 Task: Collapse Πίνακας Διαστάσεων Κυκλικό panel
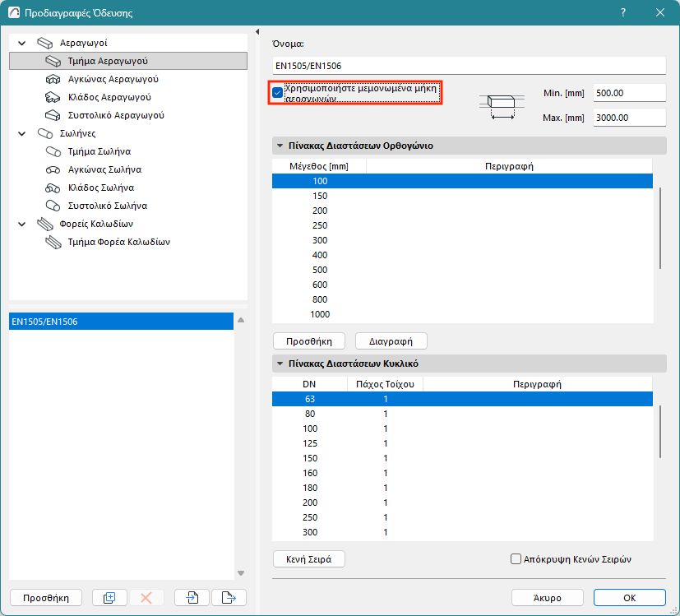click(x=280, y=364)
